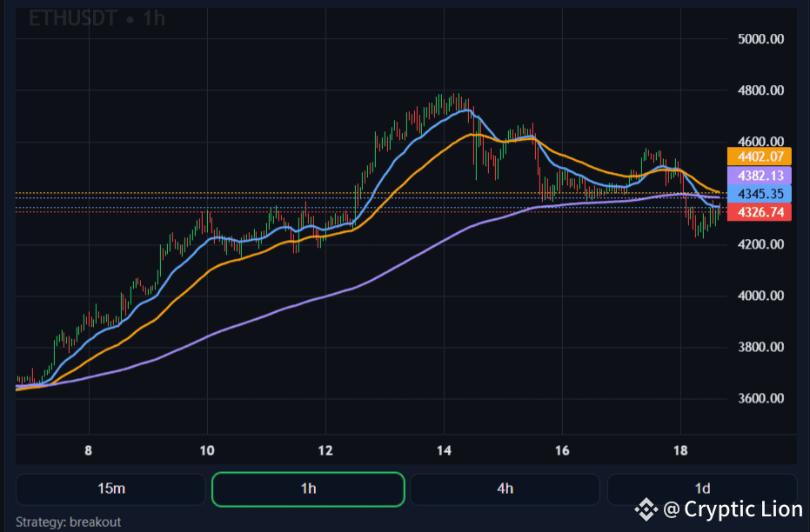Select the 1h timeframe tab
This screenshot has height=532, width=810.
pyautogui.click(x=308, y=489)
